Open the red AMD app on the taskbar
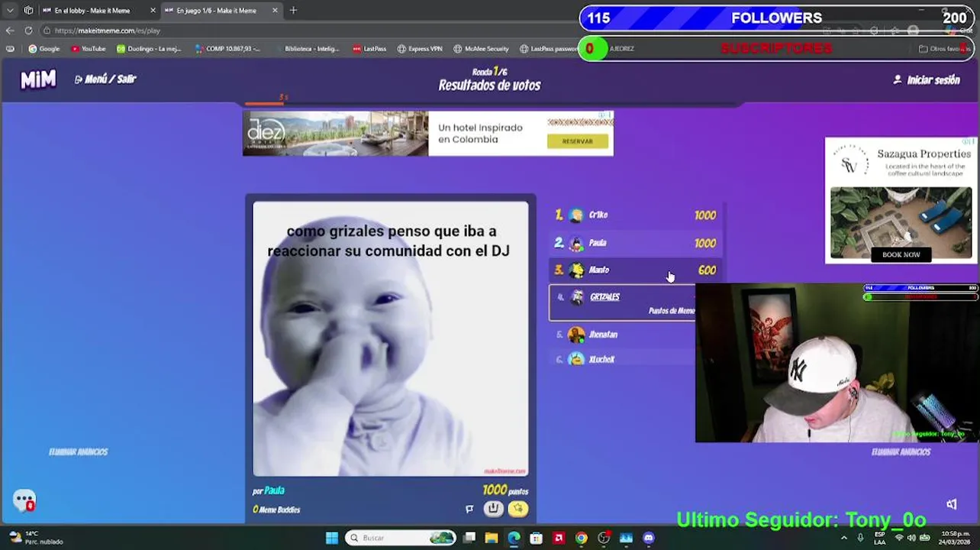This screenshot has width=980, height=550. pos(559,538)
